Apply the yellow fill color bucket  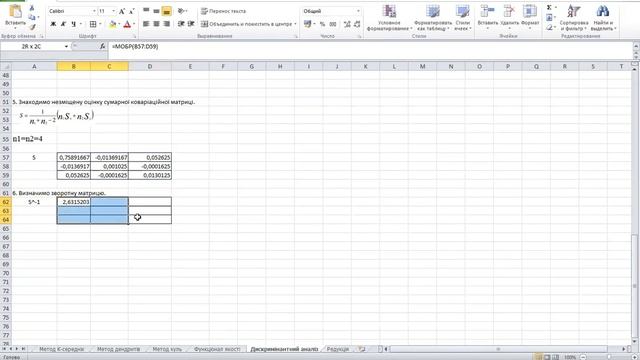pos(113,24)
